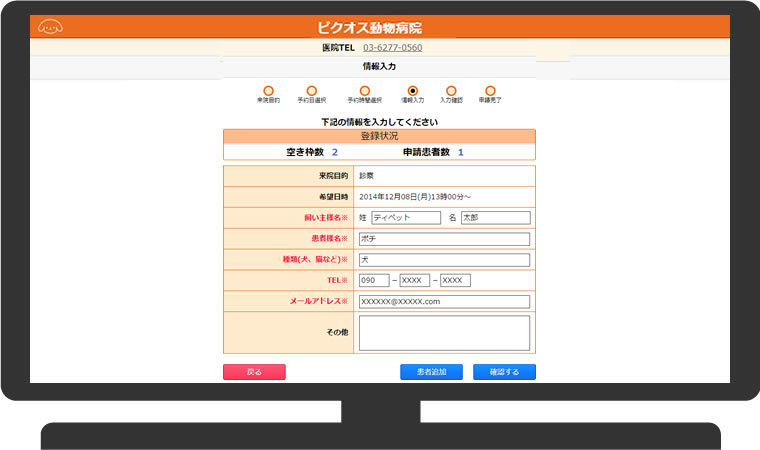760x450 pixels.
Task: Focus the email address field (メールアドレス)
Action: click(443, 302)
